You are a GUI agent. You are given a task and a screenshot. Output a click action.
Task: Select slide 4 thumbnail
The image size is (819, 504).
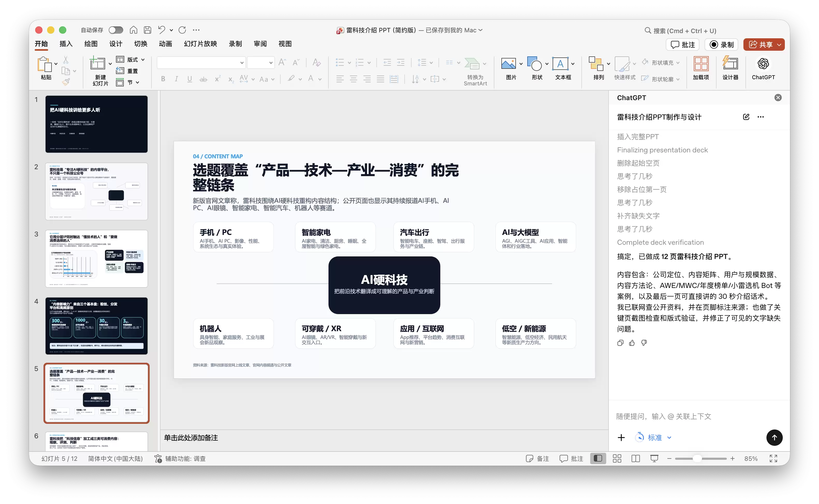coord(96,326)
